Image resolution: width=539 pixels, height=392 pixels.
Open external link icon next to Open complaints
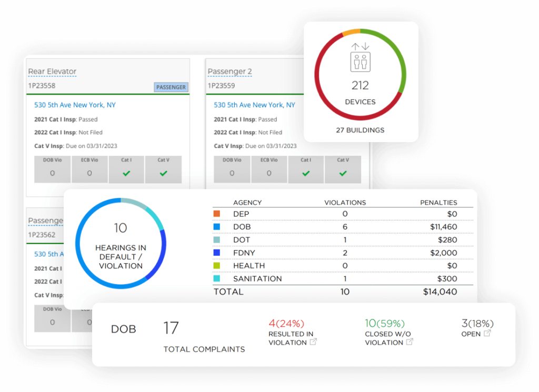(x=487, y=334)
